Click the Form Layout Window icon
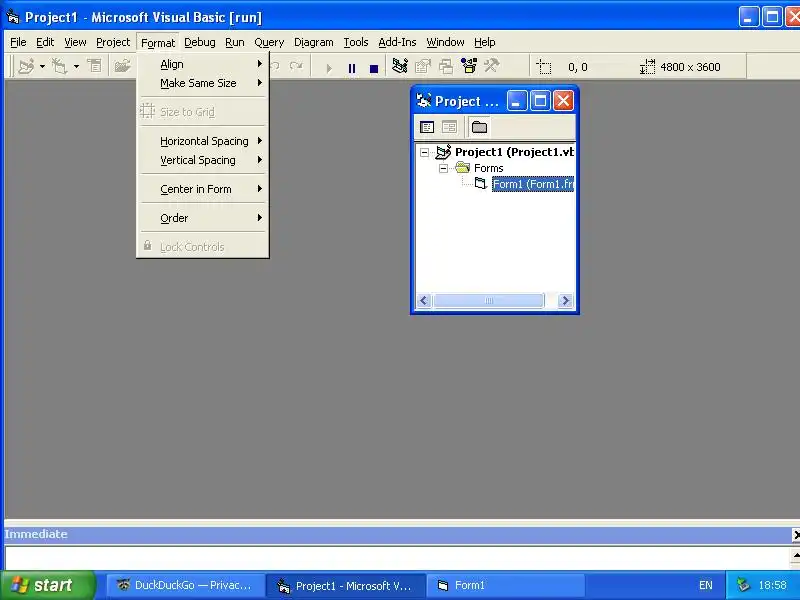 point(446,66)
